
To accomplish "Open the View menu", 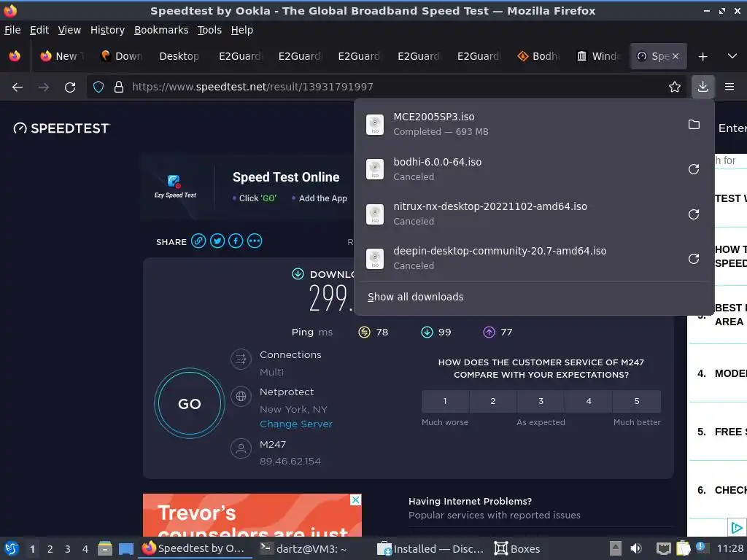I will pos(69,30).
